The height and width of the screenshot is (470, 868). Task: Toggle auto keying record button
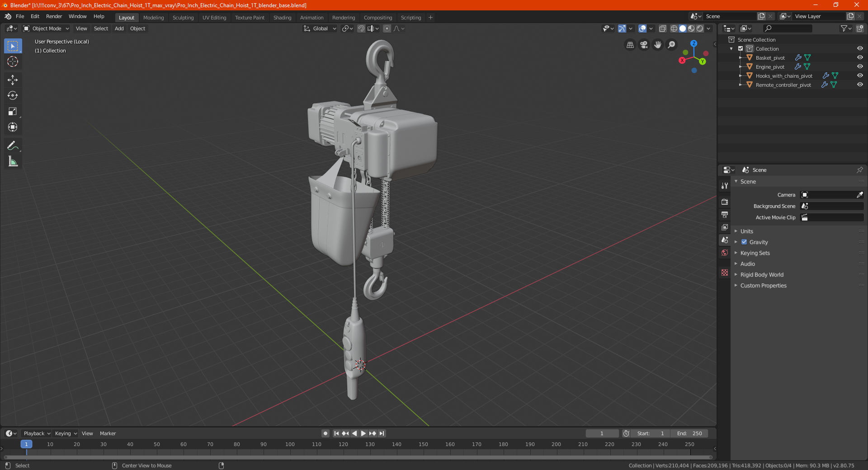(x=325, y=433)
